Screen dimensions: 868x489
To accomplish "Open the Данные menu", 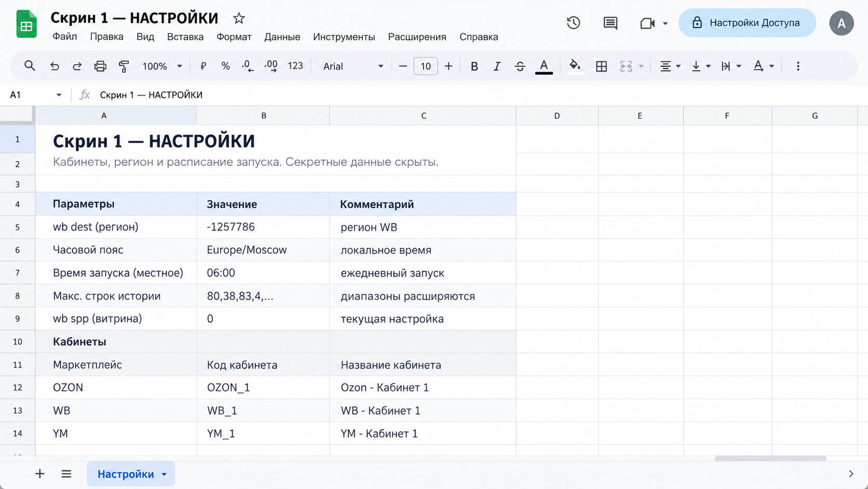I will [282, 36].
